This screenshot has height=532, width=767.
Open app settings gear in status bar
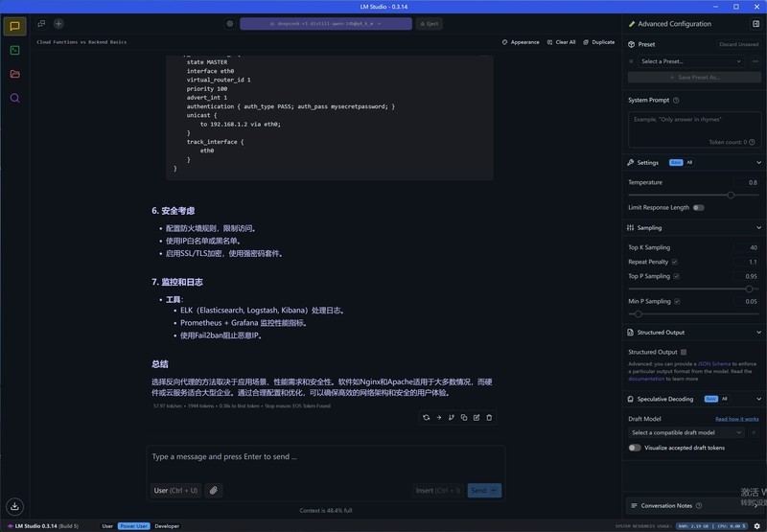pos(757,526)
